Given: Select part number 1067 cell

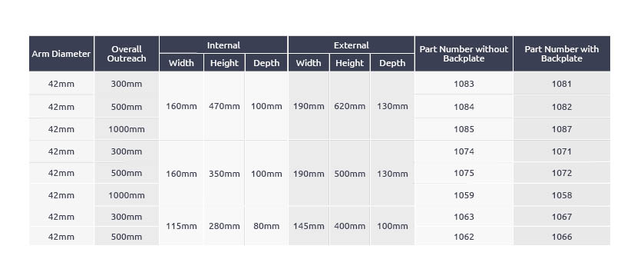Looking at the screenshot, I should (x=561, y=217).
